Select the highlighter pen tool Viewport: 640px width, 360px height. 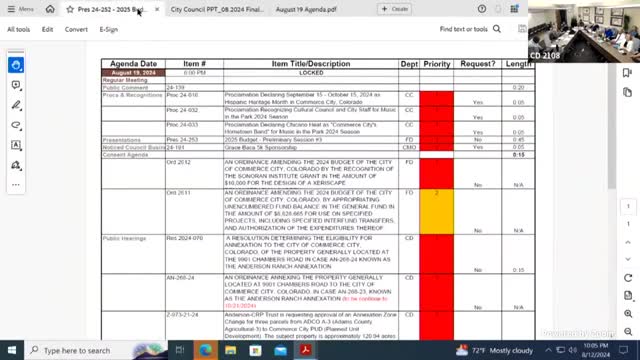pos(16,105)
